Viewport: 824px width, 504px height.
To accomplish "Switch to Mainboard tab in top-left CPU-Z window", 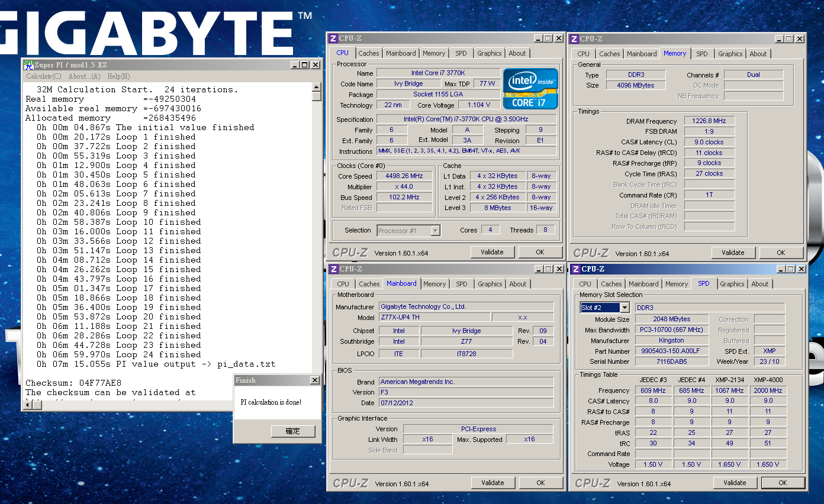I will [x=401, y=53].
